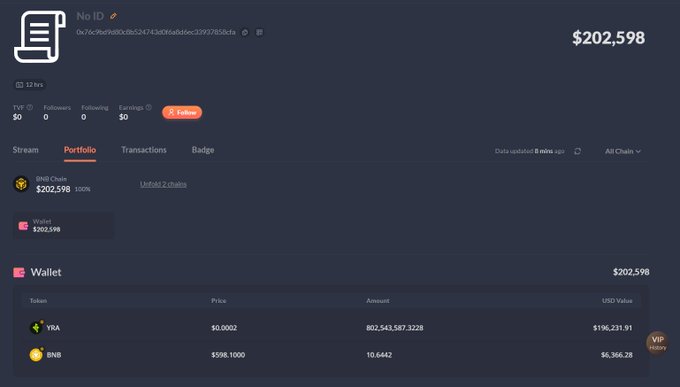The height and width of the screenshot is (387, 680).
Task: Open the Badge tab
Action: coord(203,150)
